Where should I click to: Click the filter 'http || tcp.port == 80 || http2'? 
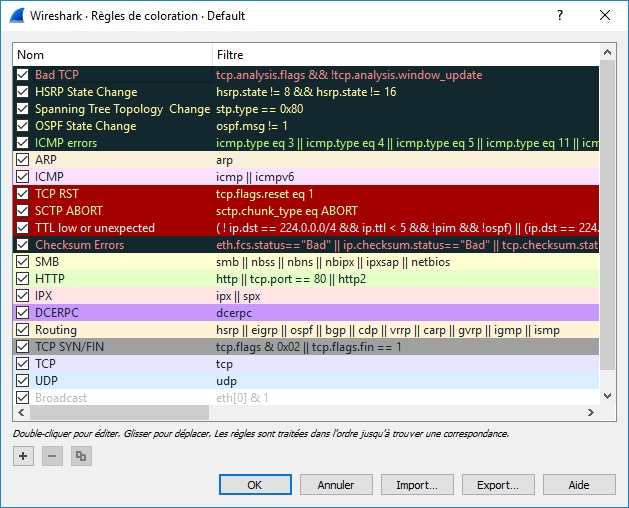pyautogui.click(x=291, y=279)
